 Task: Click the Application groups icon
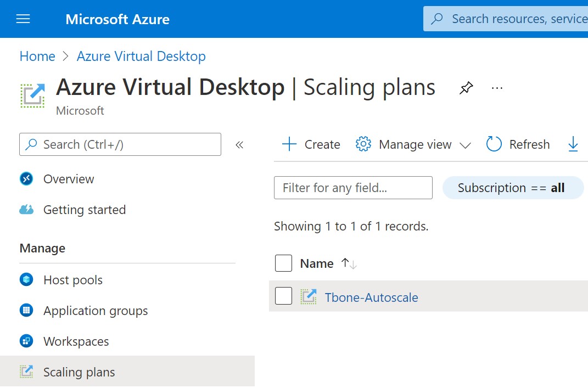pos(26,311)
